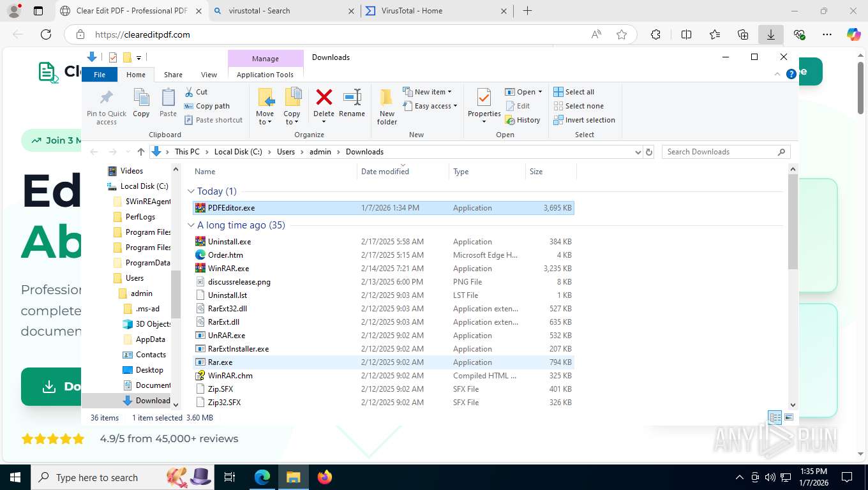
Task: Open Edge Copilot icon
Action: point(853,34)
